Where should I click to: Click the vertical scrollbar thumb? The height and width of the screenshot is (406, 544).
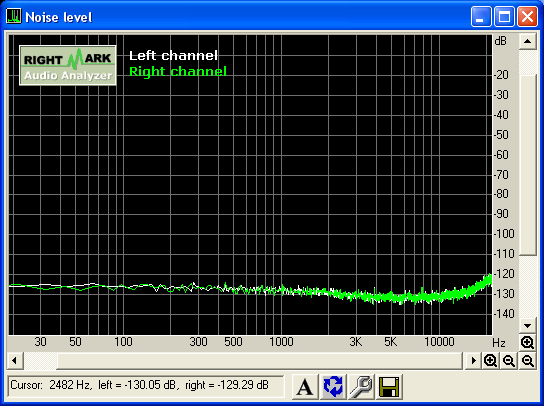[528, 165]
